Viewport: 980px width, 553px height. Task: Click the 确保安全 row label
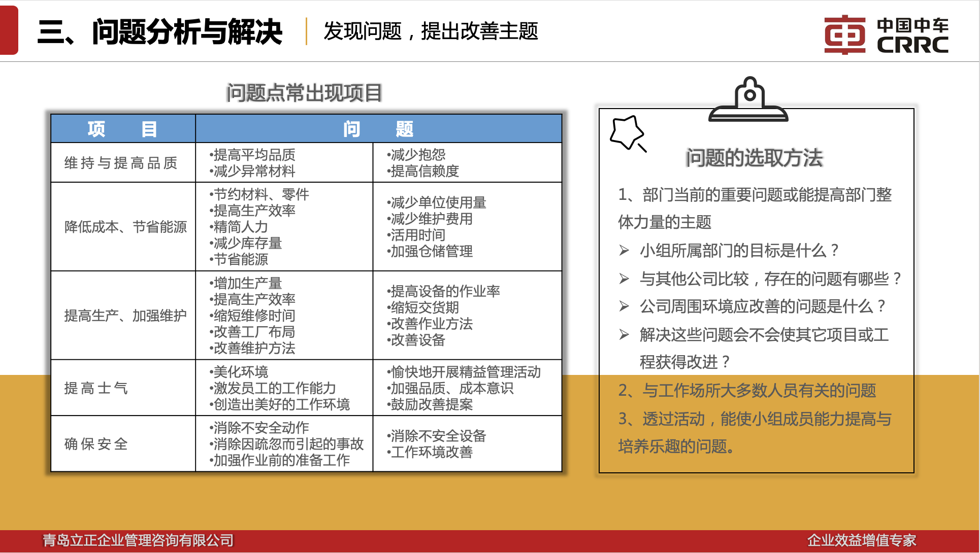(96, 444)
